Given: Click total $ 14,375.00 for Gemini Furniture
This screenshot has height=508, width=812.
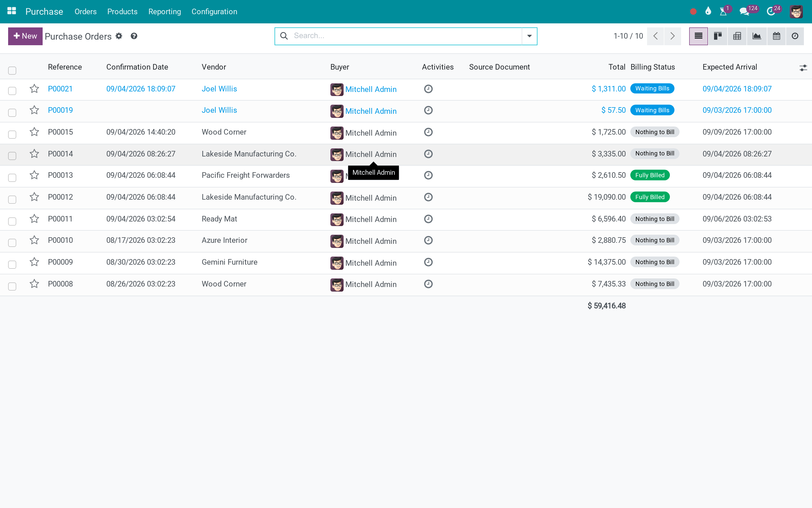Looking at the screenshot, I should pos(606,262).
